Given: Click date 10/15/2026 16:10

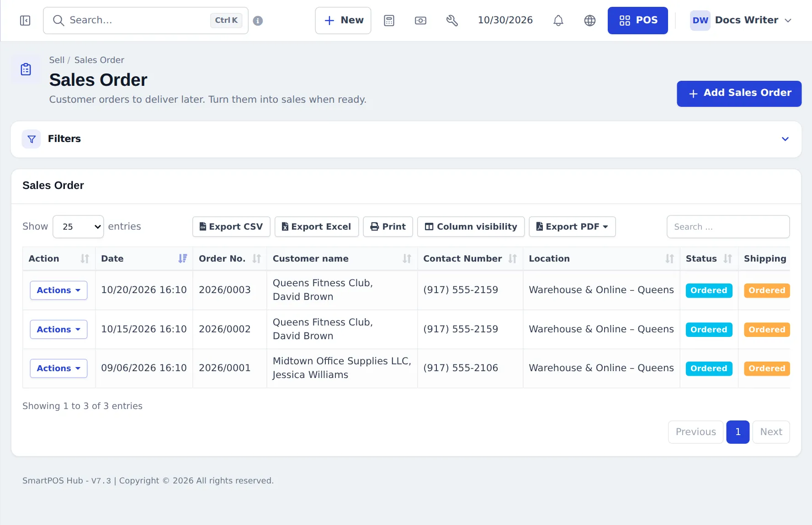Looking at the screenshot, I should [x=144, y=330].
